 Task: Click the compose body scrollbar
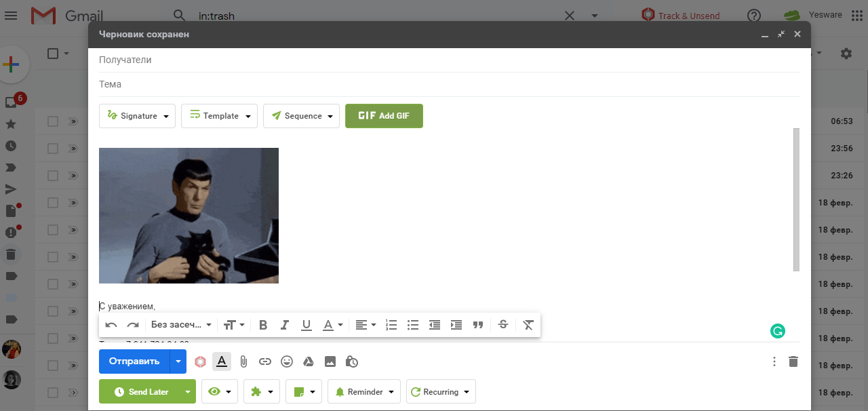796,199
